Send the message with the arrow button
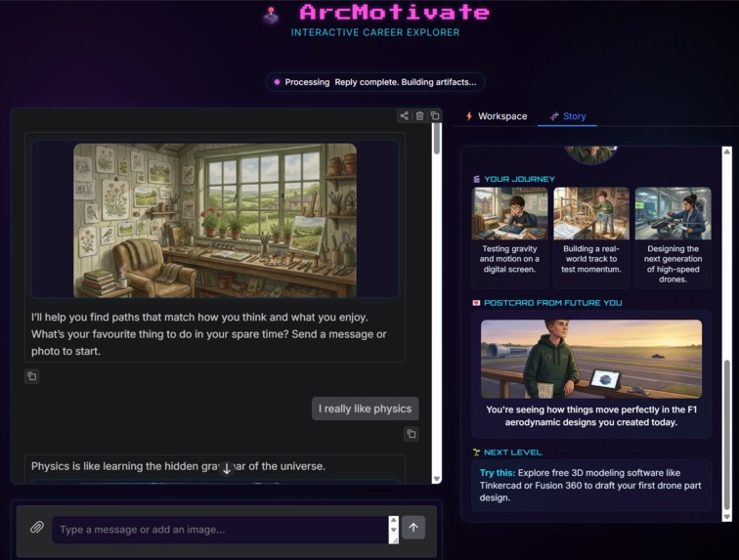This screenshot has width=739, height=560. pos(413,527)
